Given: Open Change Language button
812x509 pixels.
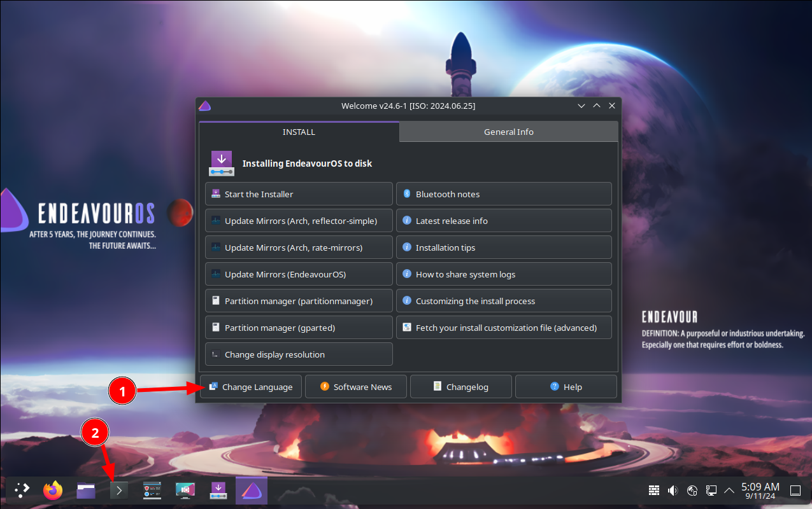Looking at the screenshot, I should pos(251,387).
